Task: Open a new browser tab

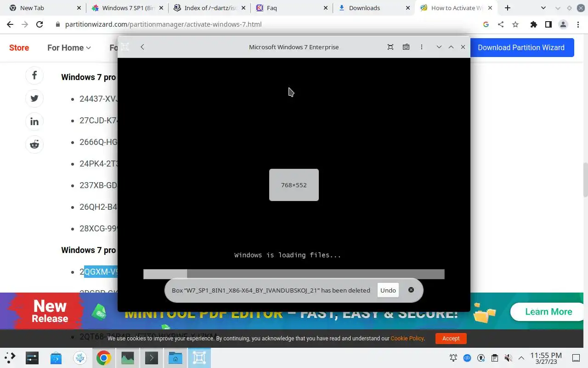Action: click(x=507, y=8)
